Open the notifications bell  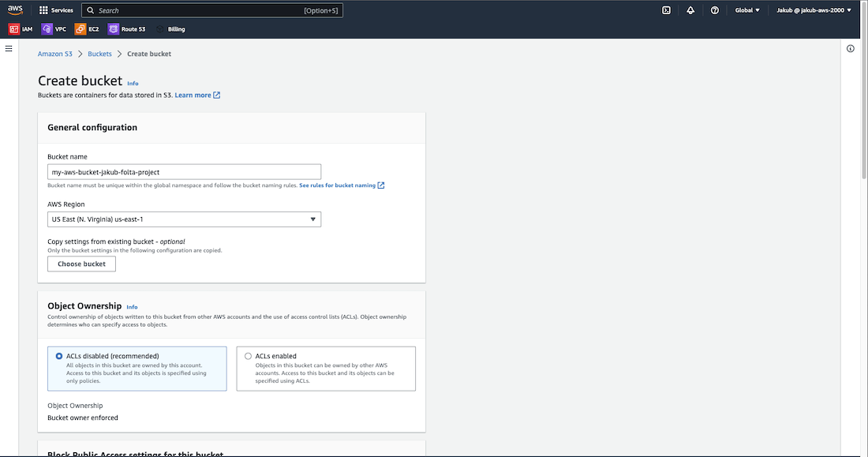point(690,10)
